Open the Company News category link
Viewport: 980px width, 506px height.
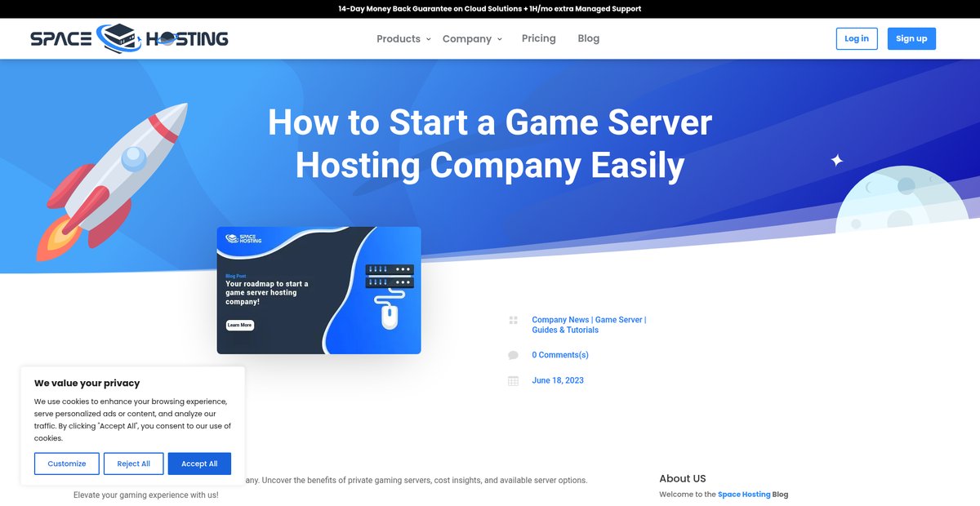click(x=560, y=320)
